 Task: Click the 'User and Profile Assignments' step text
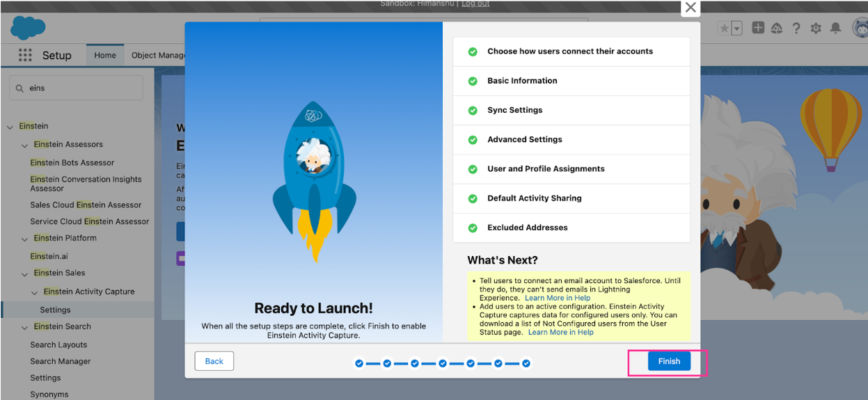click(x=546, y=169)
